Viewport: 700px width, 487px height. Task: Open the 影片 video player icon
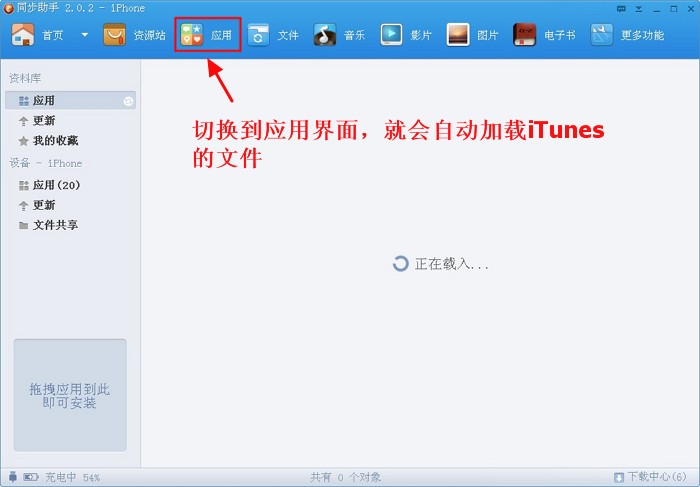392,34
